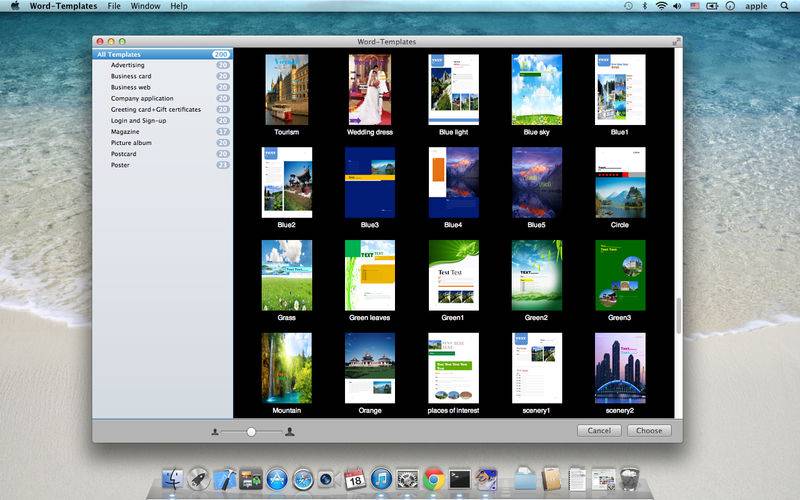Open the Terminal dock icon

460,480
